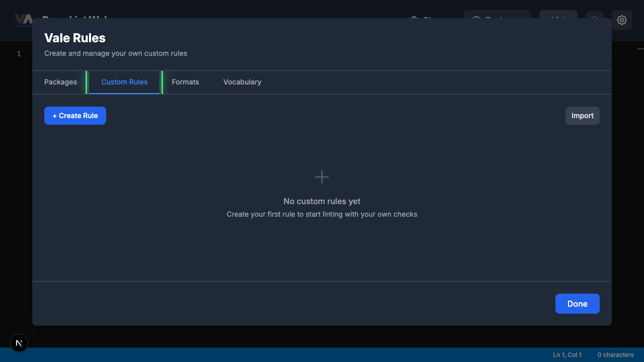
Task: Click the Ln 1, Col 1 status indicator
Action: 567,354
